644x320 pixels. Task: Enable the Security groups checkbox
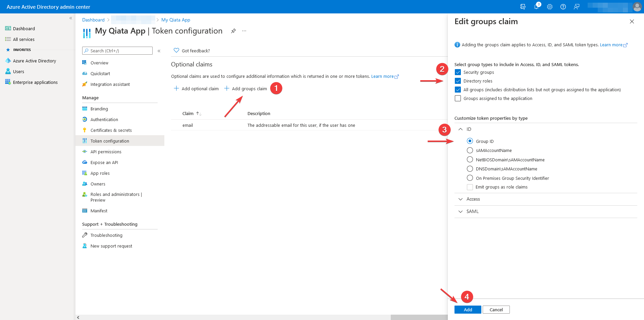click(458, 72)
